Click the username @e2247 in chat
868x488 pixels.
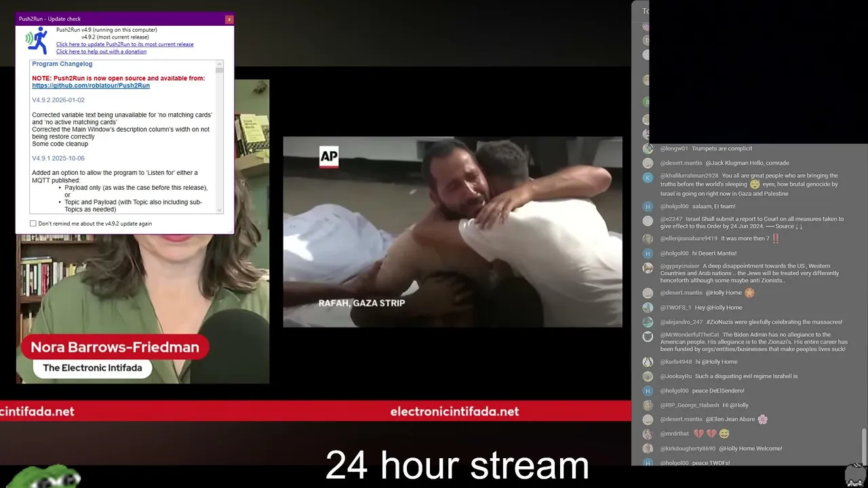671,219
